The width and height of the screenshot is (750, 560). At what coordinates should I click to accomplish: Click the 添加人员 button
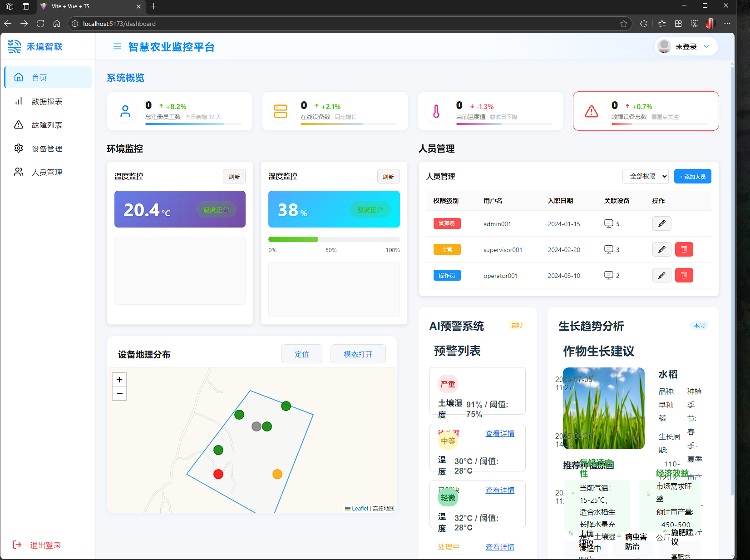click(692, 177)
